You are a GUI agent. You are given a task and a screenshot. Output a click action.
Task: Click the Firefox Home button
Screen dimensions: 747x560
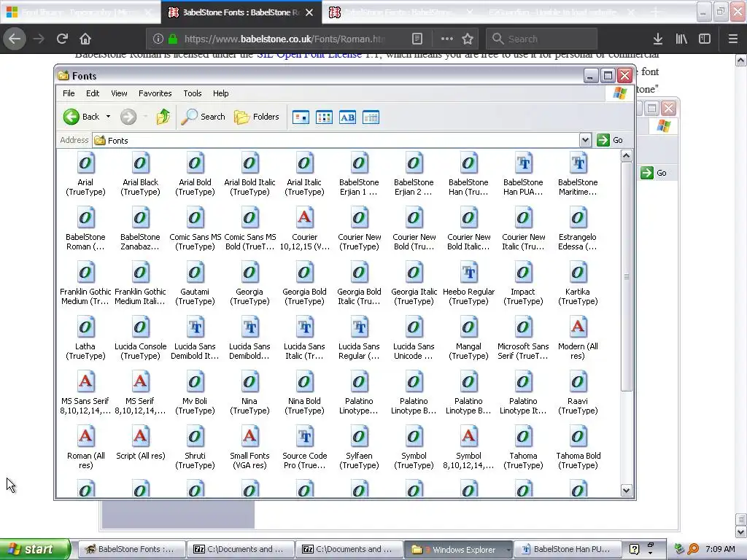pos(85,39)
